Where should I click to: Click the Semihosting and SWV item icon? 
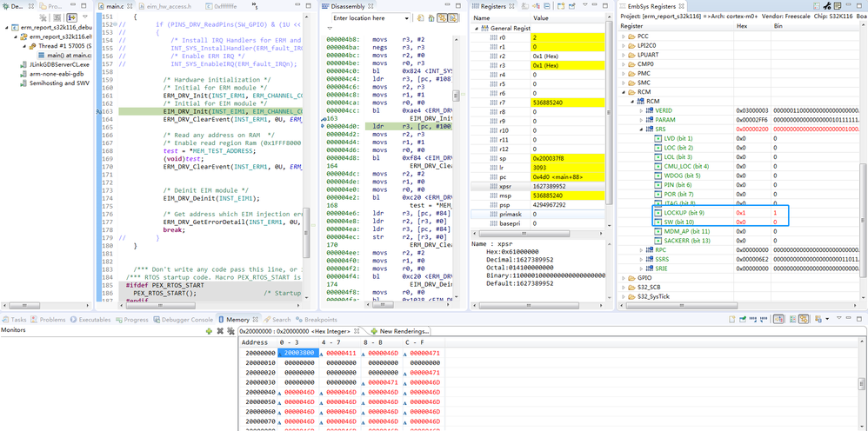tap(23, 84)
